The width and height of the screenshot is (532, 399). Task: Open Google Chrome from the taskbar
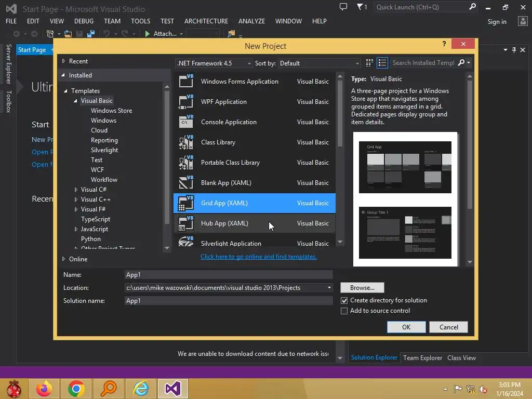(x=76, y=389)
